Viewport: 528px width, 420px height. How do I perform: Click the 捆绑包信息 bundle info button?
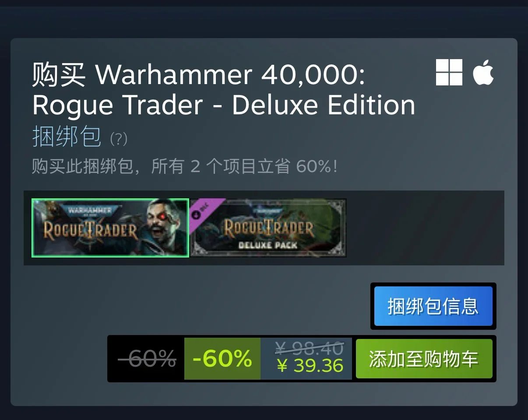433,306
